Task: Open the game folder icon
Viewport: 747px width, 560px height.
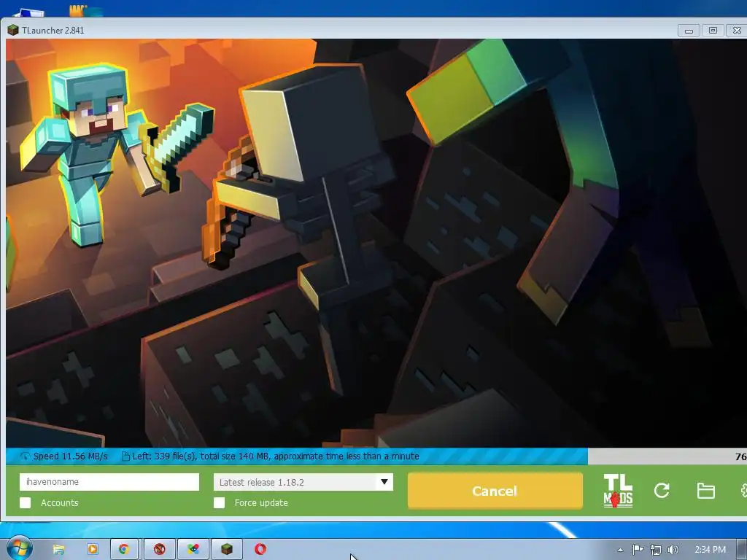Action: [705, 491]
